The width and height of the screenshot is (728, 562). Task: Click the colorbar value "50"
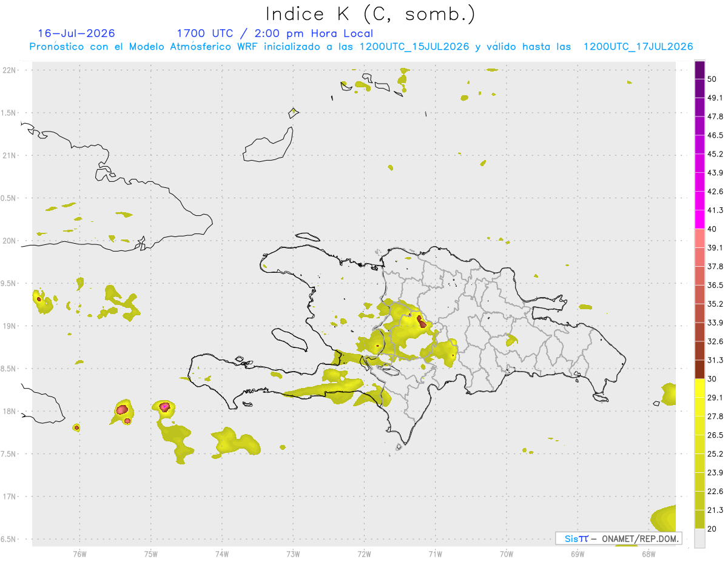pos(712,79)
